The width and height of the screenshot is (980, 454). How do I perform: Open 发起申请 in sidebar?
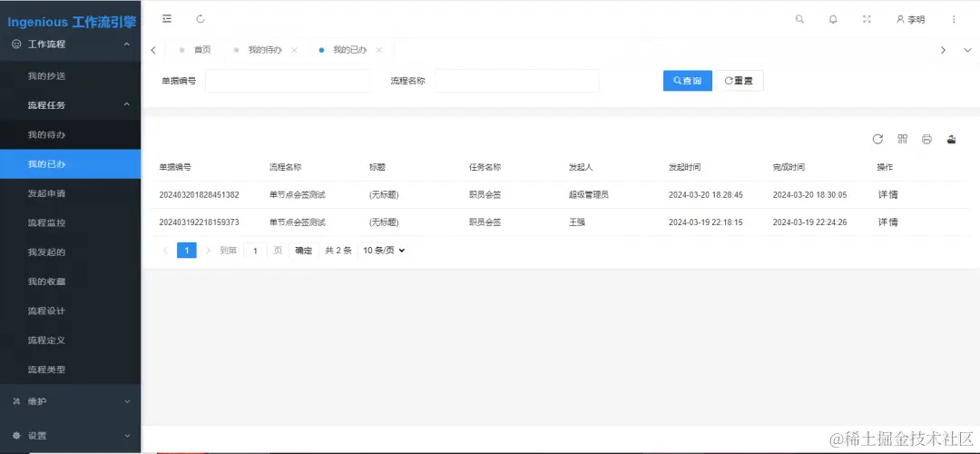coord(70,193)
